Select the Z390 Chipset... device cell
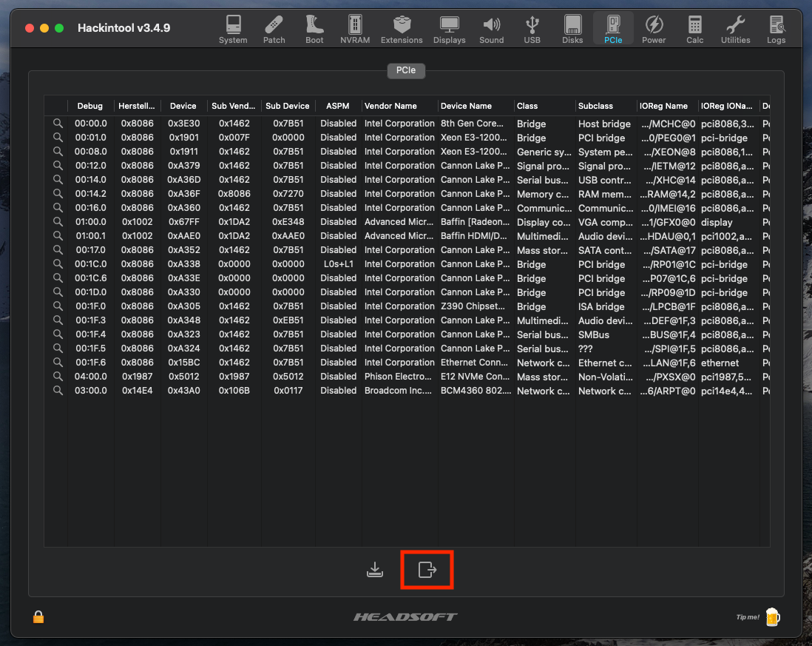Image resolution: width=812 pixels, height=646 pixels. pos(473,306)
